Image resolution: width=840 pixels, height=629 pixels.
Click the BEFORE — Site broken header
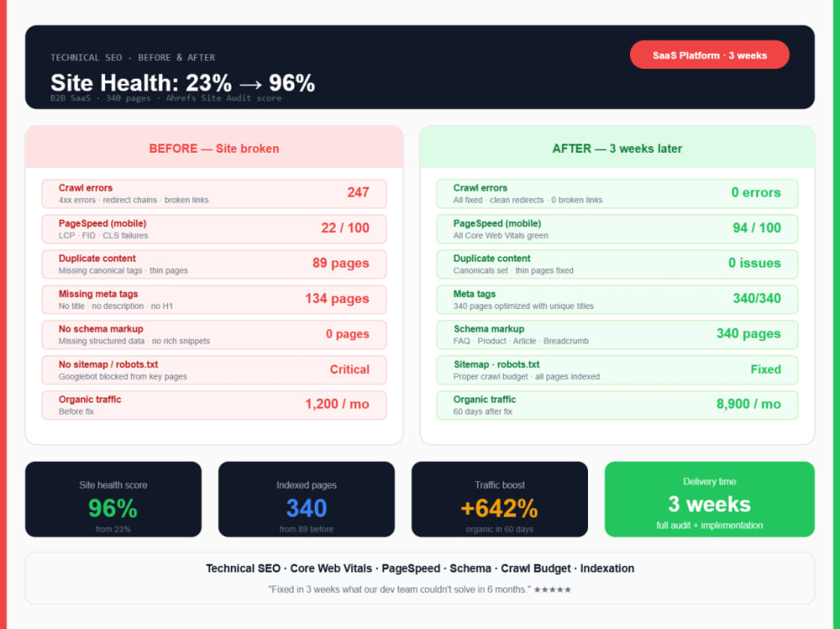214,149
